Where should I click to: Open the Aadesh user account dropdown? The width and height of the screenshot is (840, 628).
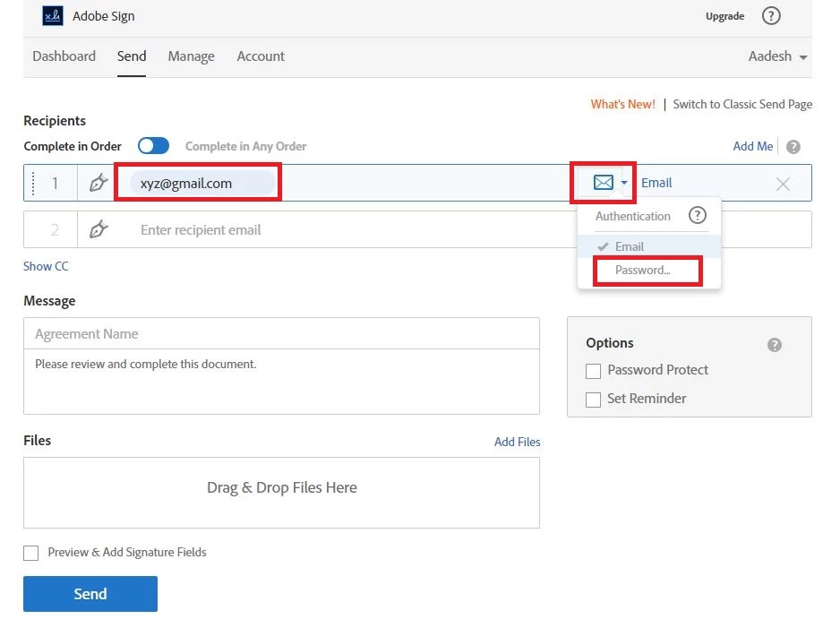click(x=777, y=56)
